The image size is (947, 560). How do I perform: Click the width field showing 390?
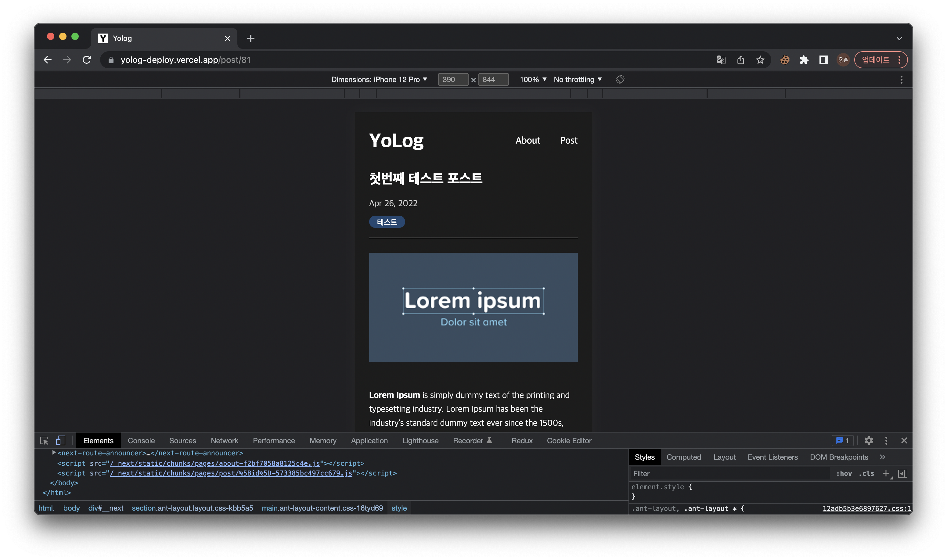pos(453,79)
